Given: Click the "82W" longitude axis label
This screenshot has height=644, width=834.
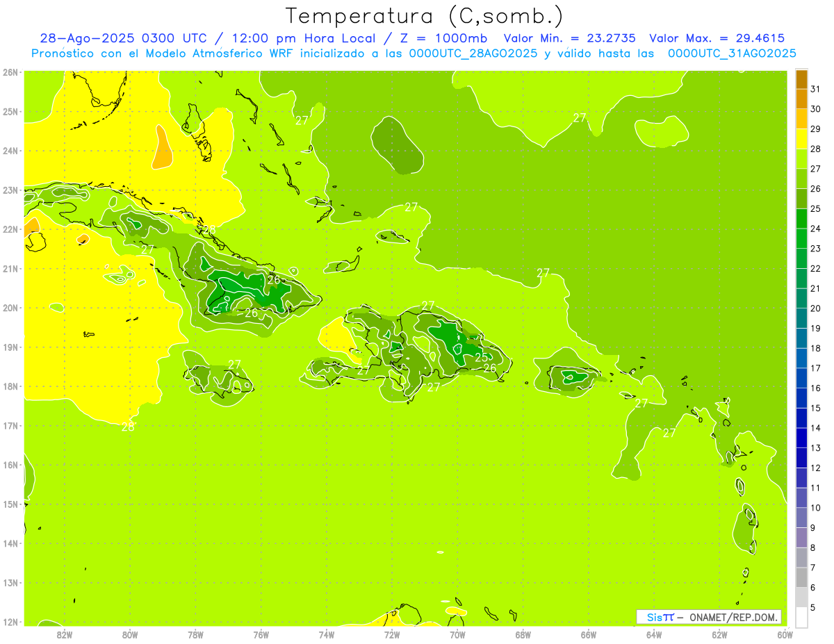Looking at the screenshot, I should click(x=65, y=634).
